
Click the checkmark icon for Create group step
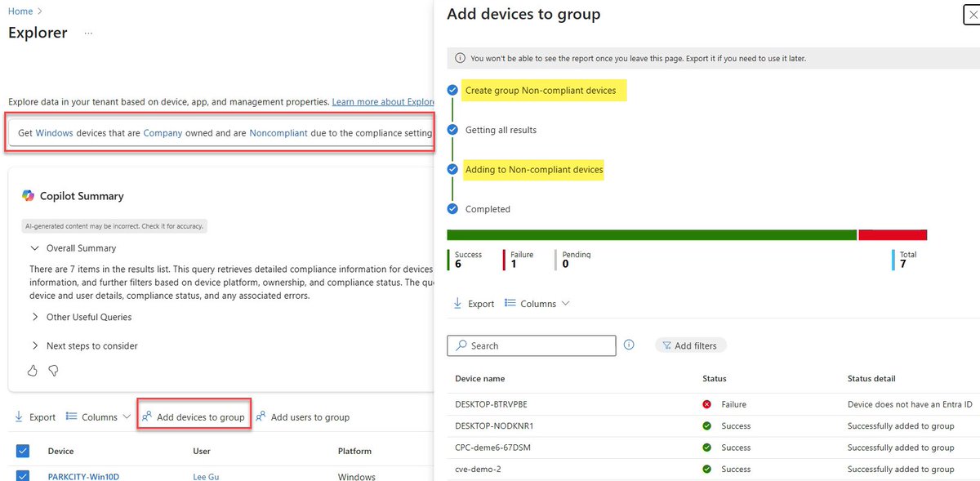[452, 90]
